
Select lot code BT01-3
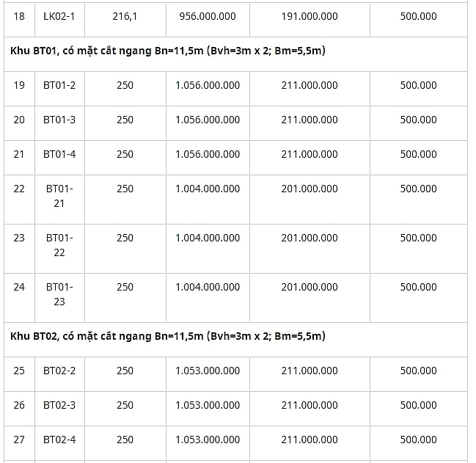(x=59, y=120)
